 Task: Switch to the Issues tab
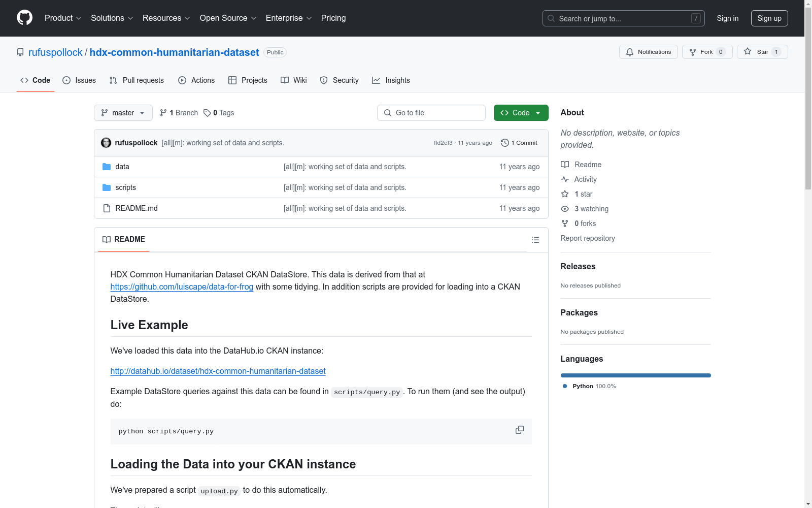79,80
